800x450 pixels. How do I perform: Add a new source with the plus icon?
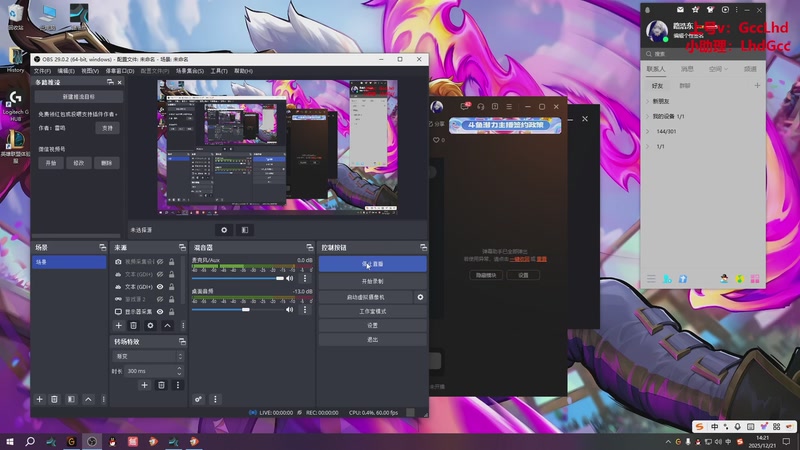pos(118,325)
